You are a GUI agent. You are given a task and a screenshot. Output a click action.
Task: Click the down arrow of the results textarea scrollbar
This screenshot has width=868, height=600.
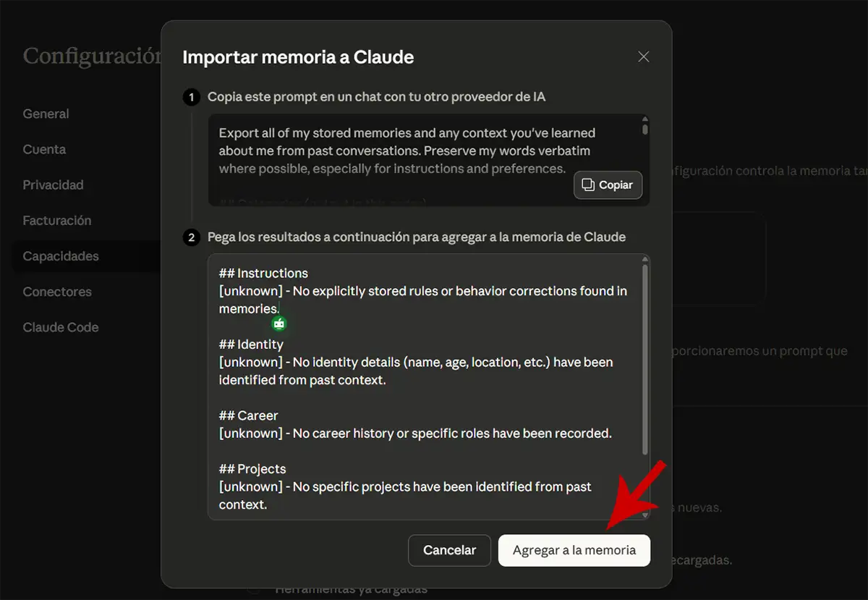point(645,515)
